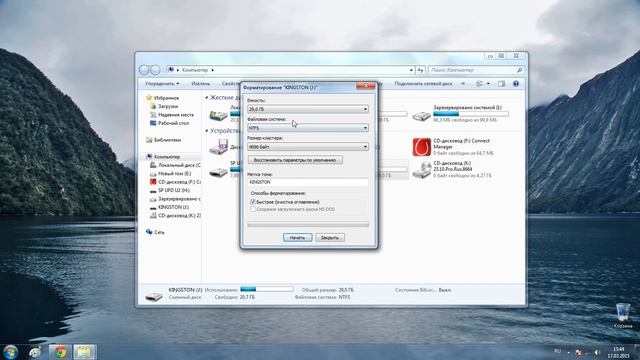Go forward in the Explorer window
Screen dimensions: 640x360
click(x=155, y=70)
